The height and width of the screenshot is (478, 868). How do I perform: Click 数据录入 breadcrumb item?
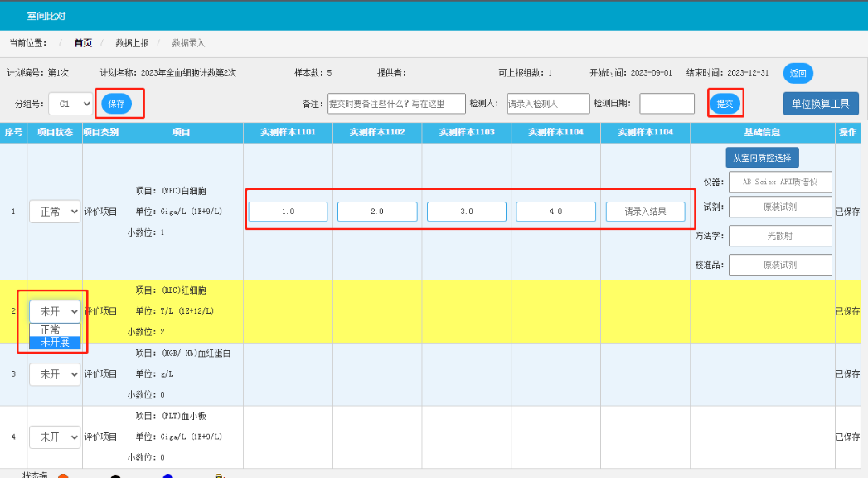click(188, 43)
